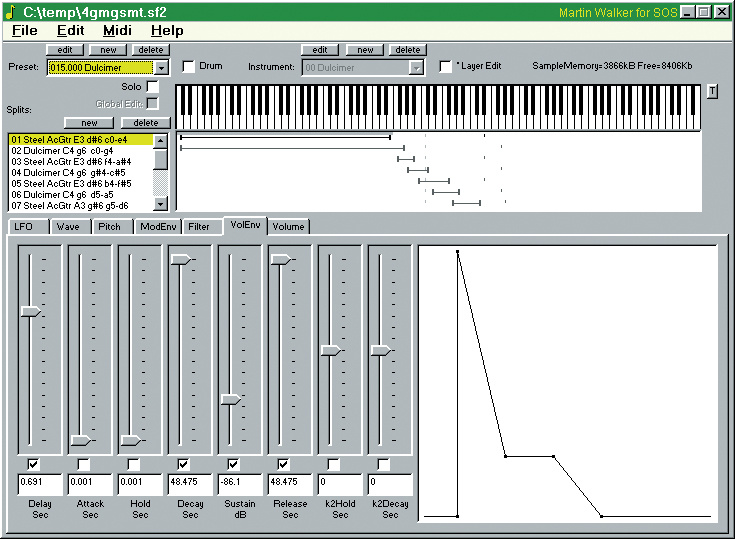The width and height of the screenshot is (735, 539).
Task: Open the Preset dropdown list
Action: click(162, 67)
